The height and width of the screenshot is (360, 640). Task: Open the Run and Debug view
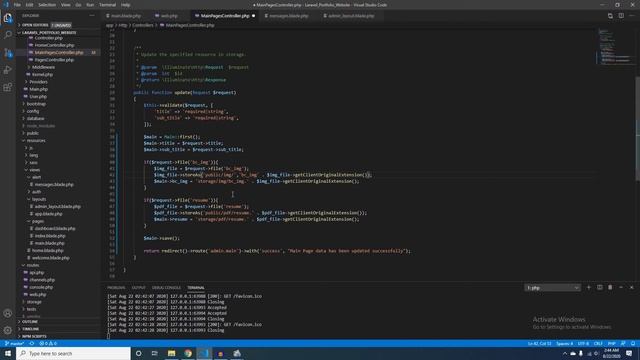coord(8,70)
